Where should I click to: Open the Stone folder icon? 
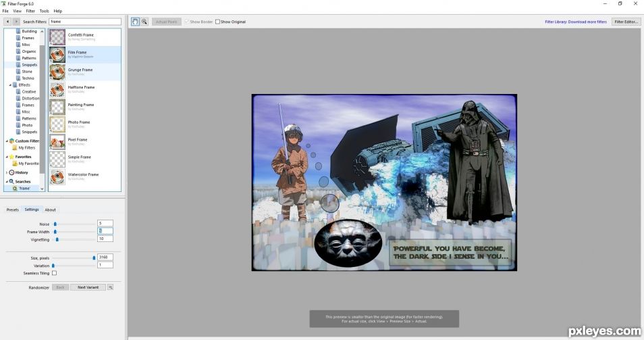[x=18, y=72]
